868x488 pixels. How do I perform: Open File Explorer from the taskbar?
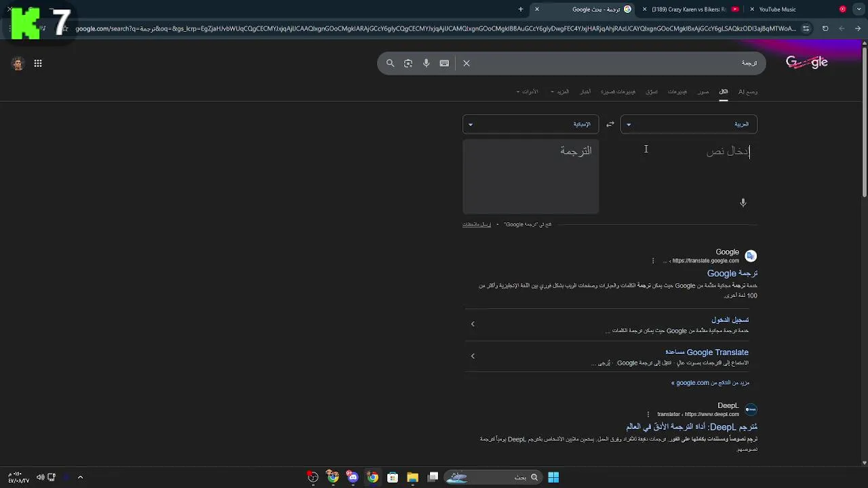coord(412,477)
